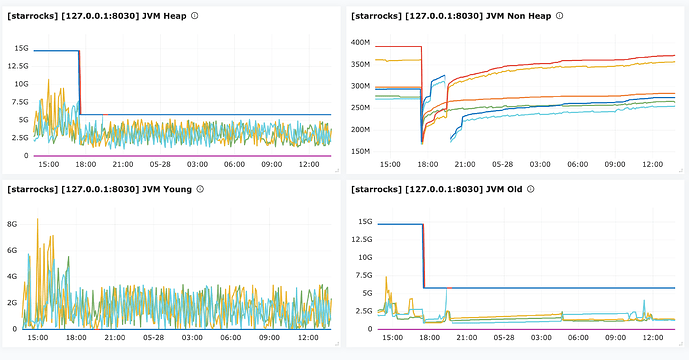Screen dimensions: 689x360
Task: Click the 12:00 time label in JVM Heap
Action: 309,164
